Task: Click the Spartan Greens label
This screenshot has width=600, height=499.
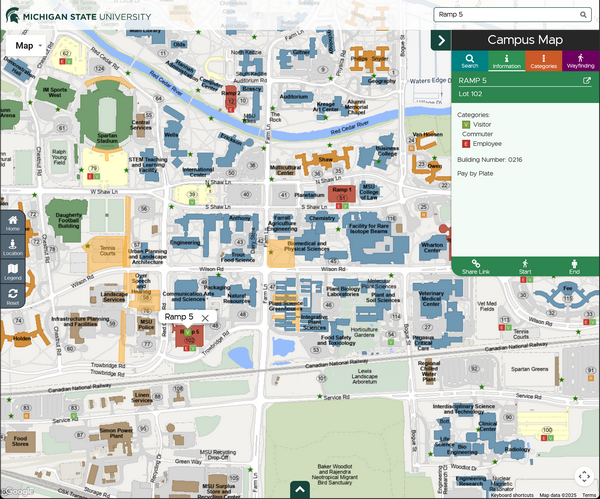Action: 530,369
